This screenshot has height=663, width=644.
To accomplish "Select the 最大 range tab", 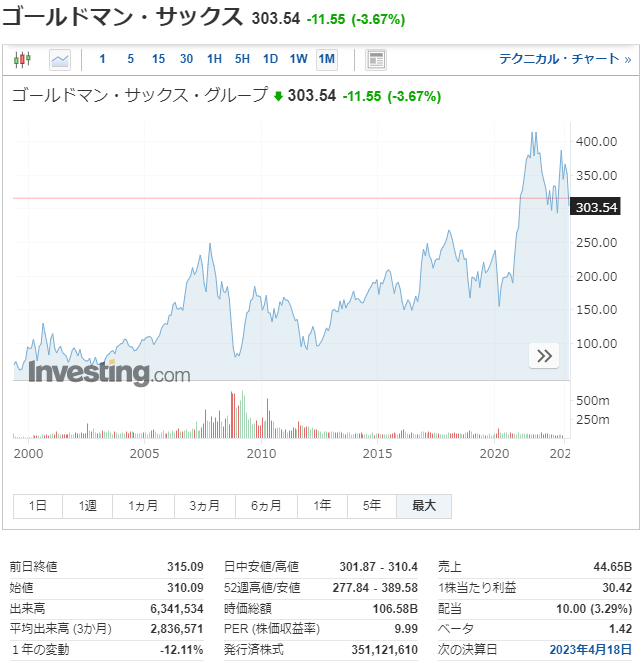I will (424, 506).
